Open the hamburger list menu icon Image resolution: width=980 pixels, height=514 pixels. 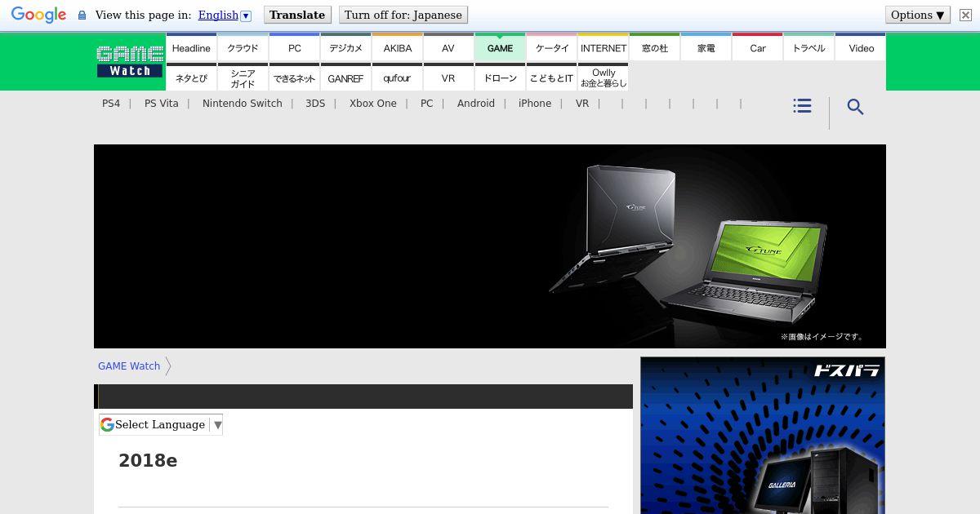click(802, 106)
